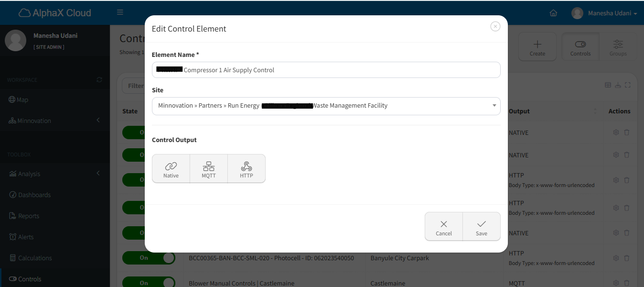644x287 pixels.
Task: Toggle the Photocell control switch off
Action: tap(149, 258)
